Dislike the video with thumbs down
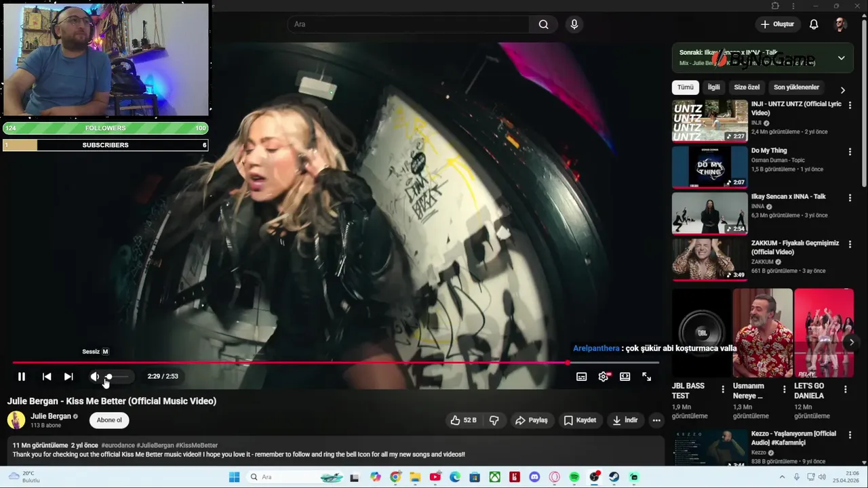Viewport: 868px width, 488px height. [x=494, y=420]
